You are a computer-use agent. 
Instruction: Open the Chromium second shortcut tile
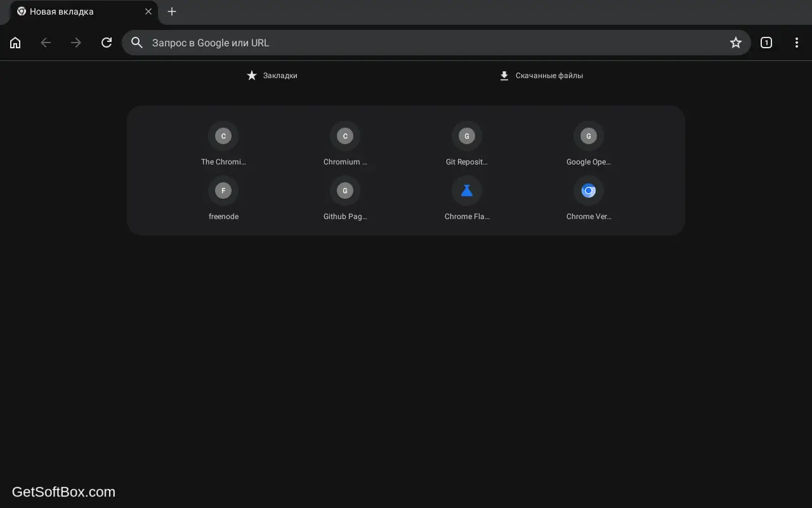click(345, 144)
